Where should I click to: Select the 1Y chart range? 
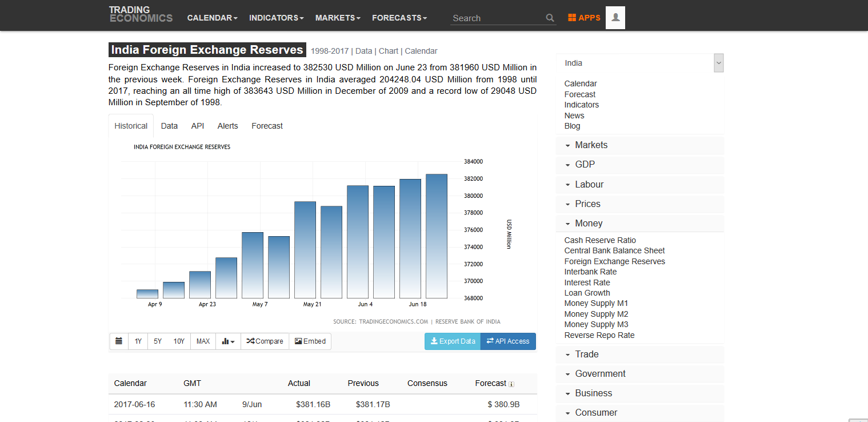click(x=138, y=341)
